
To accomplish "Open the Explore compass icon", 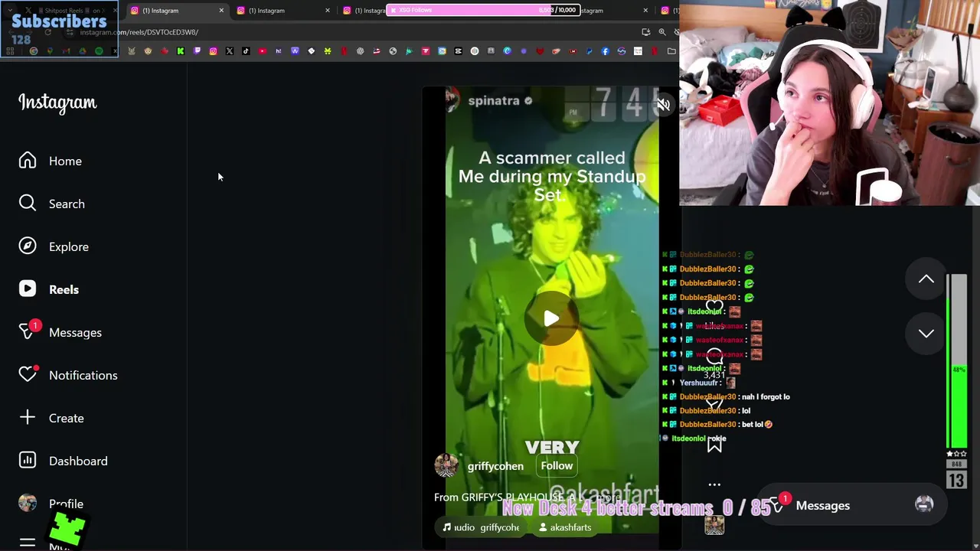I will click(28, 246).
